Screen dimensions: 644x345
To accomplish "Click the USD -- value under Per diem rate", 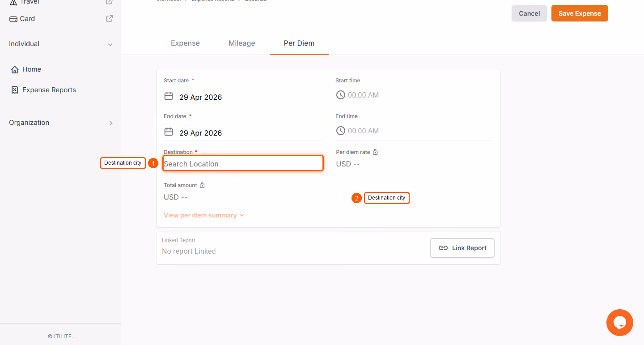I will click(348, 164).
